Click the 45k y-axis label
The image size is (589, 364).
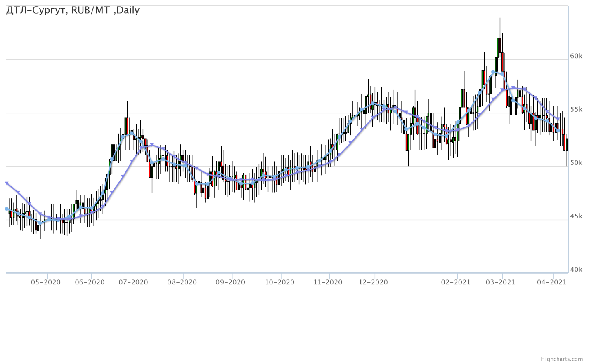click(x=576, y=216)
